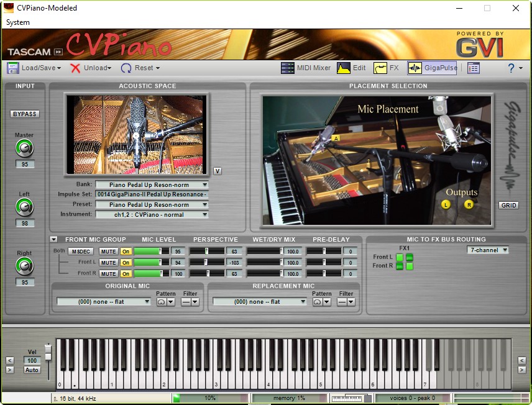
Task: Click the lower arrow button beside Auto
Action: pyautogui.click(x=10, y=370)
